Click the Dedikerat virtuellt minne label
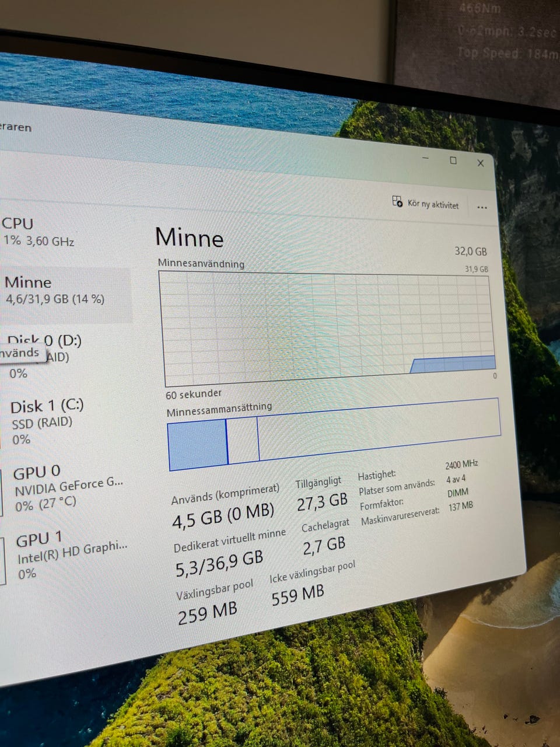Viewport: 560px width, 747px height. click(x=230, y=540)
